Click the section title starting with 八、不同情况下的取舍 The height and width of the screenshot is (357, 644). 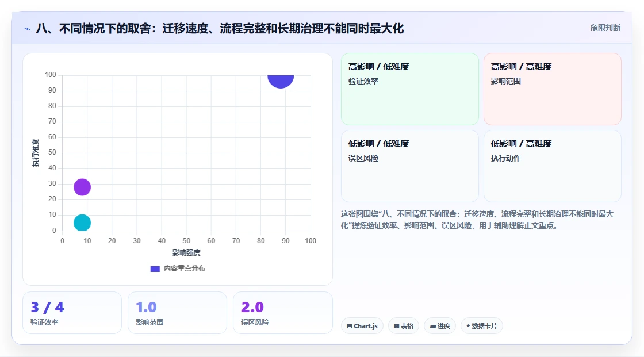click(220, 28)
